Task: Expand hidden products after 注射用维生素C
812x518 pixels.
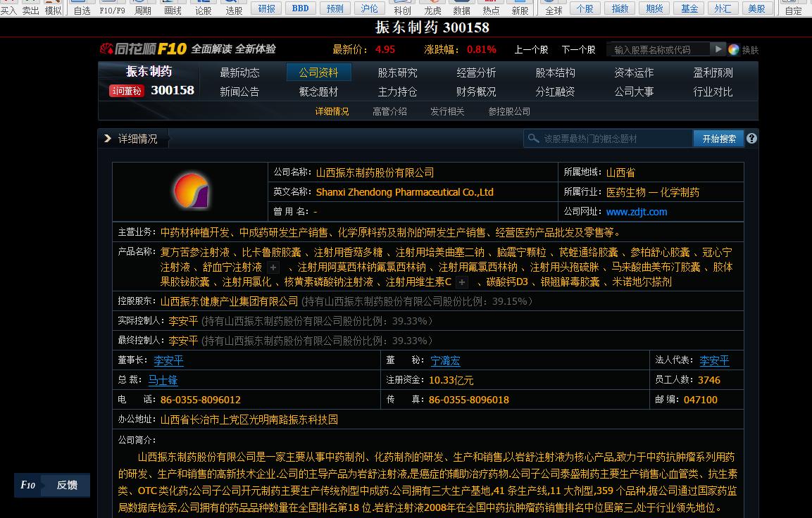Action: pos(463,282)
